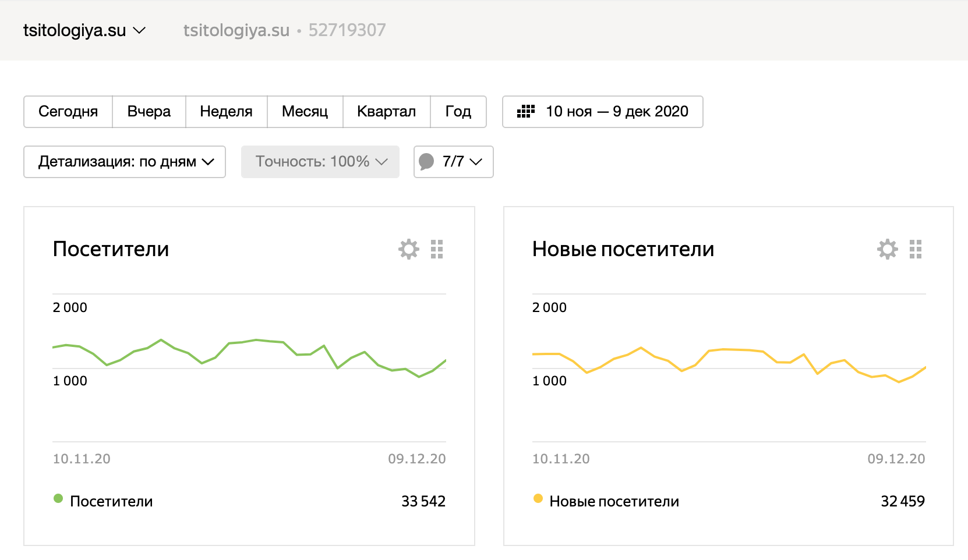Select the Вчера period tab

coord(149,112)
